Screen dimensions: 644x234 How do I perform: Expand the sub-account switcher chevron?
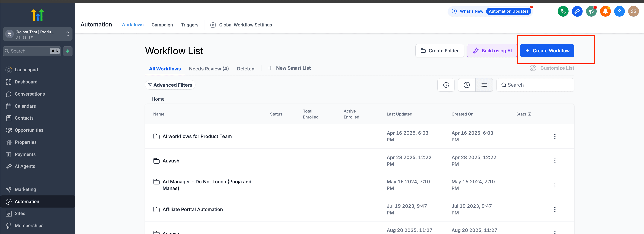pyautogui.click(x=67, y=34)
